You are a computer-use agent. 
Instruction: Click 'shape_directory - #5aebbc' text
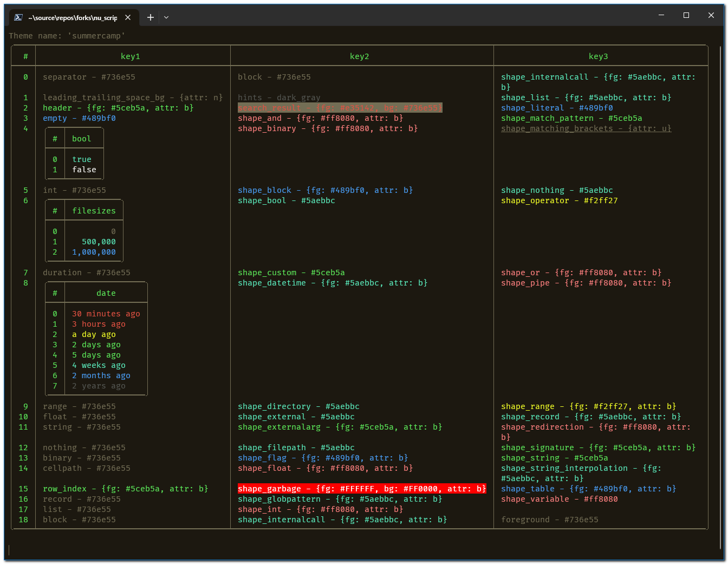coord(298,406)
